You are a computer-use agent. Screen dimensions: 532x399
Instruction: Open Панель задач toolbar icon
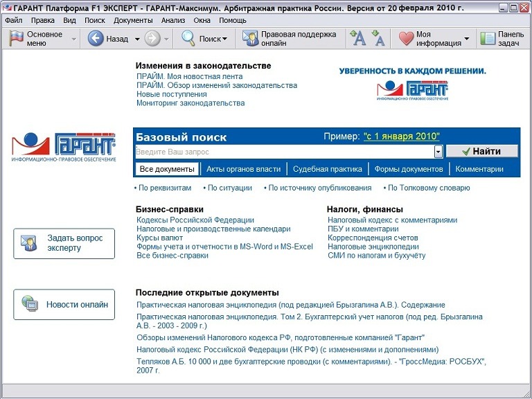488,38
